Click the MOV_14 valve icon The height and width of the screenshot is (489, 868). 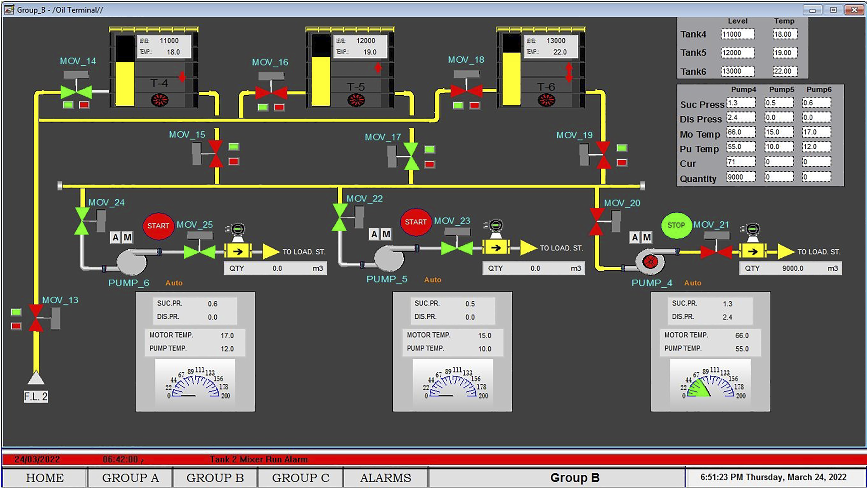[x=76, y=92]
